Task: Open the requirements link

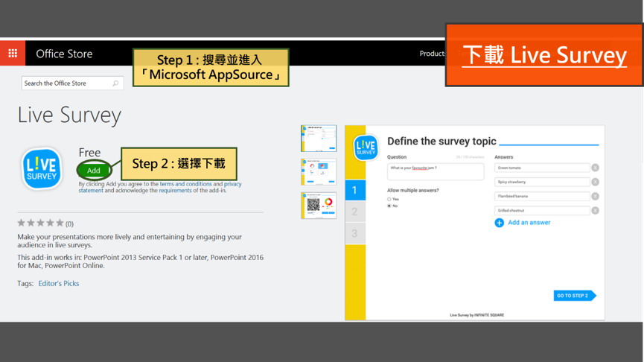Action: (x=176, y=191)
